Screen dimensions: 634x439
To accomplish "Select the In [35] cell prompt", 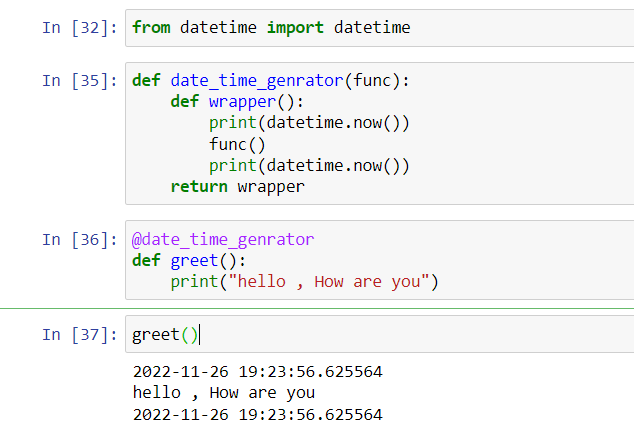I will point(80,81).
